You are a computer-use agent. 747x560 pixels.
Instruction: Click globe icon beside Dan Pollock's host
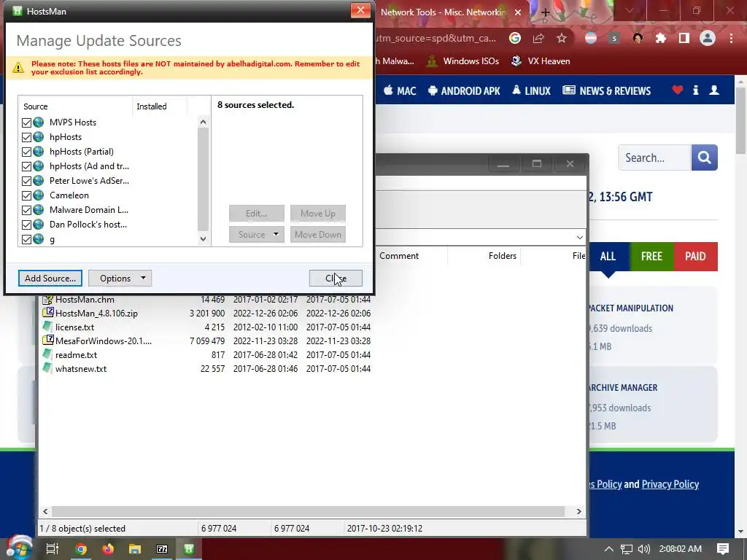coord(39,225)
